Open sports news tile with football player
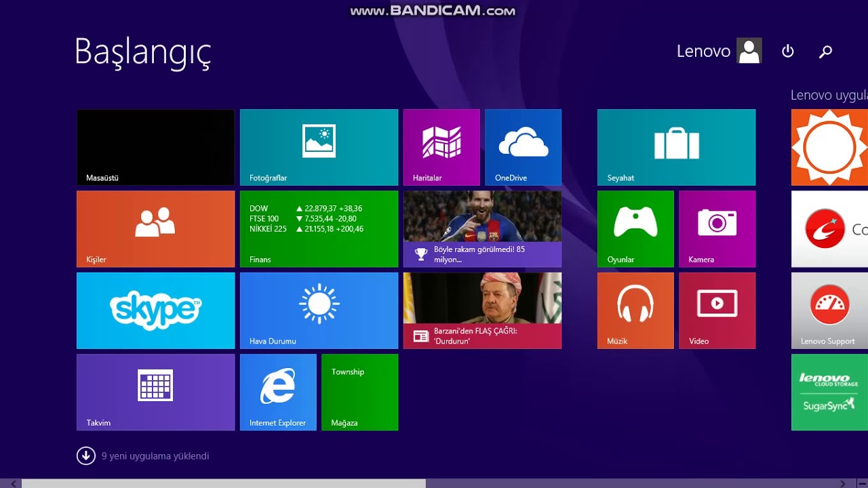This screenshot has height=488, width=868. click(x=482, y=229)
